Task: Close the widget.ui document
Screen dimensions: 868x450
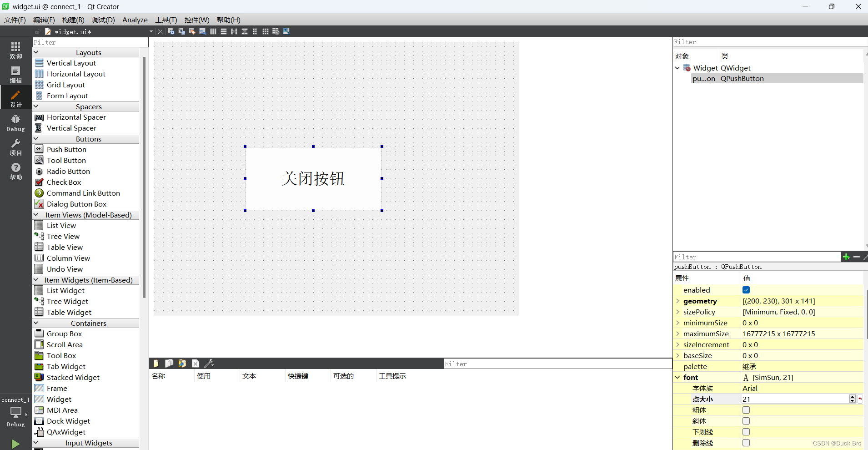Action: click(160, 31)
